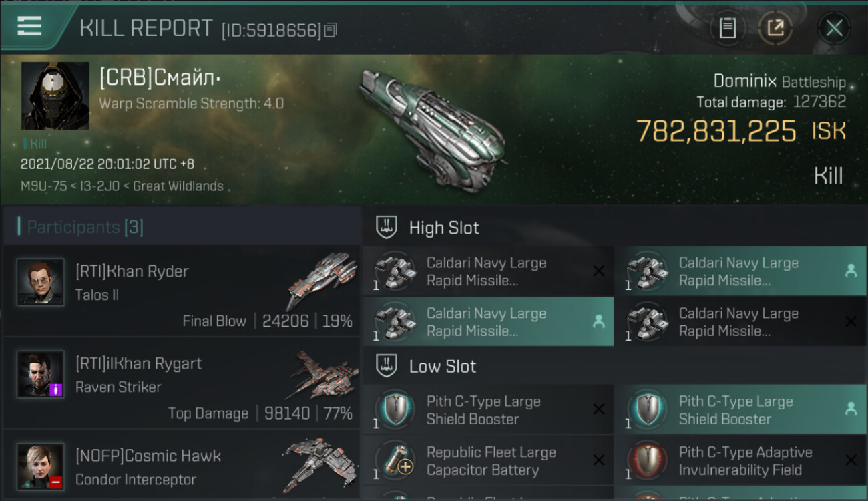Close the kill report window
The height and width of the screenshot is (501, 868).
coord(834,28)
